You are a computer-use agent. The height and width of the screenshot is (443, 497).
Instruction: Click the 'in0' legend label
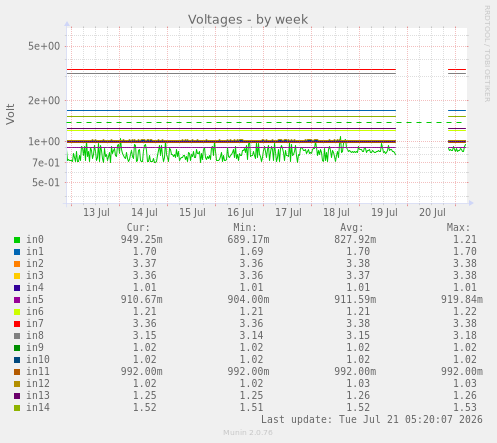tap(35, 240)
